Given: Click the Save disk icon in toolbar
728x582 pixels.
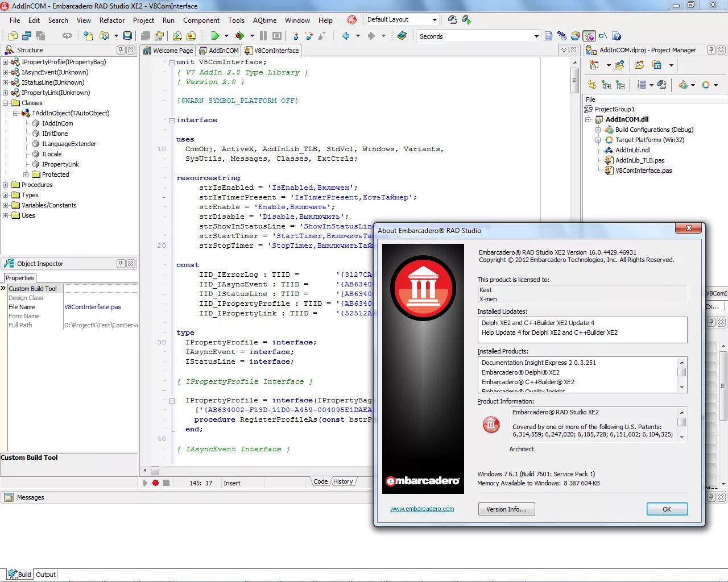Looking at the screenshot, I should click(127, 36).
